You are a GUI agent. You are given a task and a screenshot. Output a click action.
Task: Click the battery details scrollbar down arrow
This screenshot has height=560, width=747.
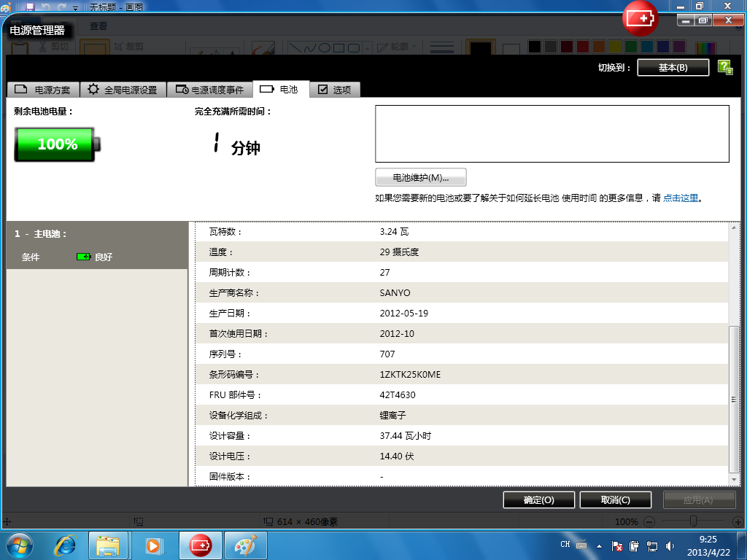(x=734, y=480)
